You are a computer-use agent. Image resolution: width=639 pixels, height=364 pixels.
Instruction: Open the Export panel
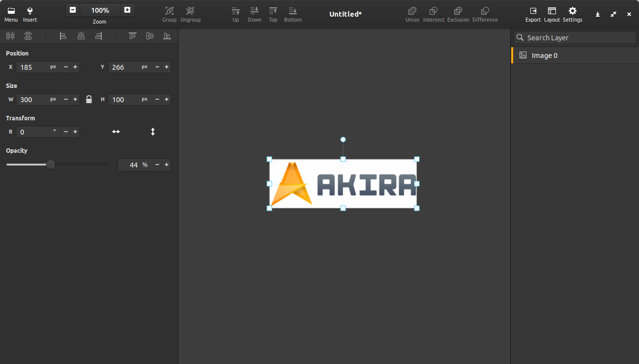click(x=533, y=14)
